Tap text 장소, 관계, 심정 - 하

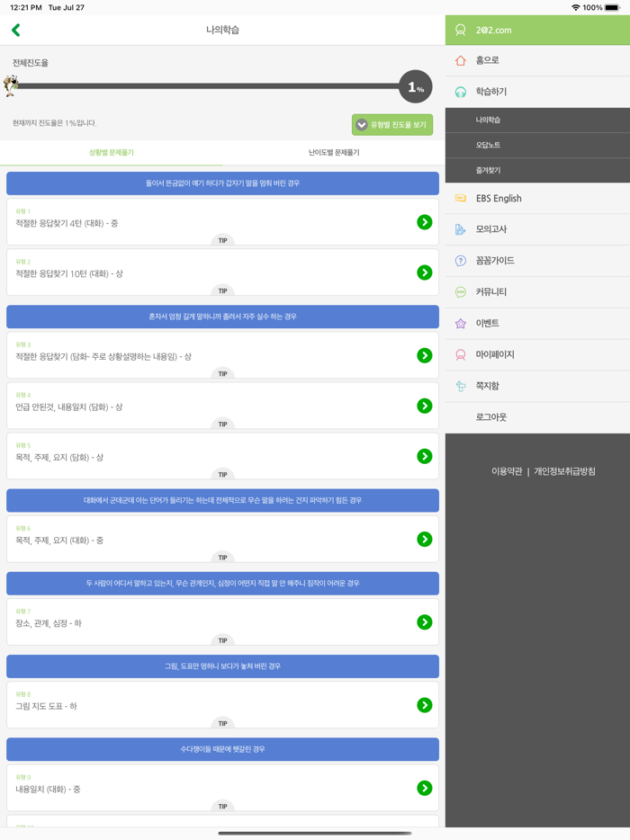pyautogui.click(x=49, y=623)
